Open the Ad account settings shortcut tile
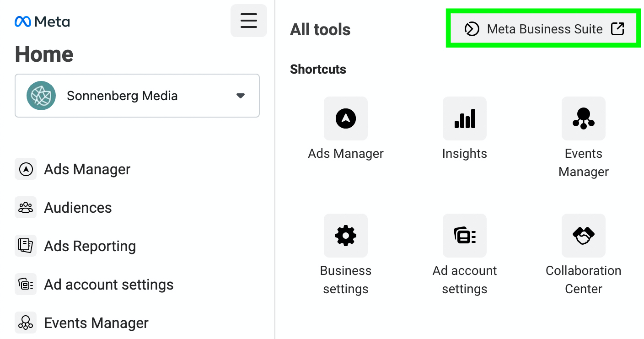The width and height of the screenshot is (644, 339). coord(465,236)
